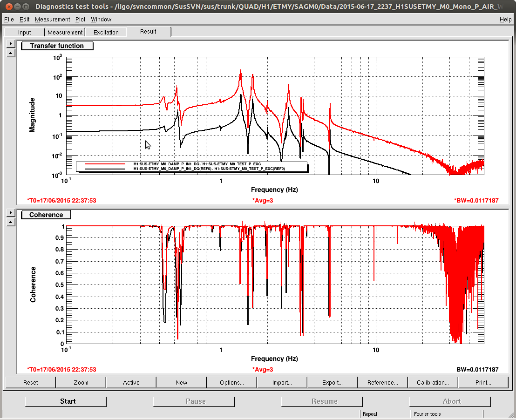The image size is (516, 420).
Task: Click the black BW=0.0117187 under Coherence plot
Action: coord(477,370)
